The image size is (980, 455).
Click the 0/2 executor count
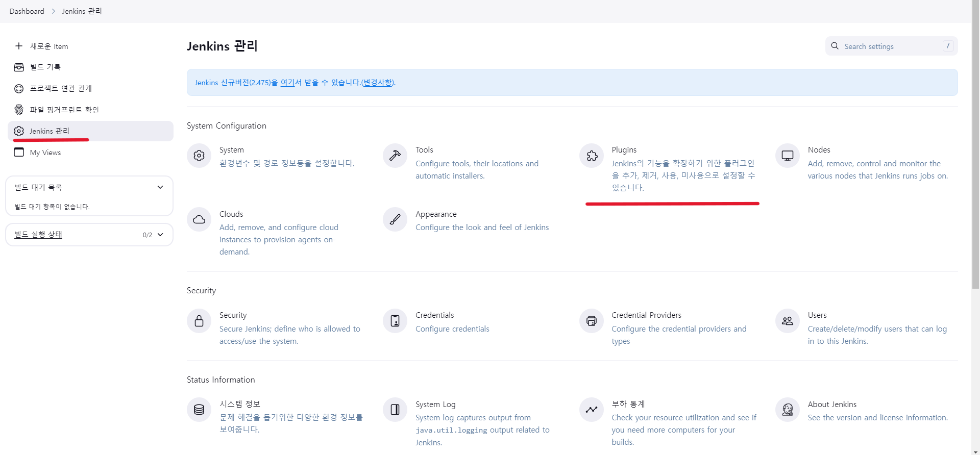tap(147, 235)
